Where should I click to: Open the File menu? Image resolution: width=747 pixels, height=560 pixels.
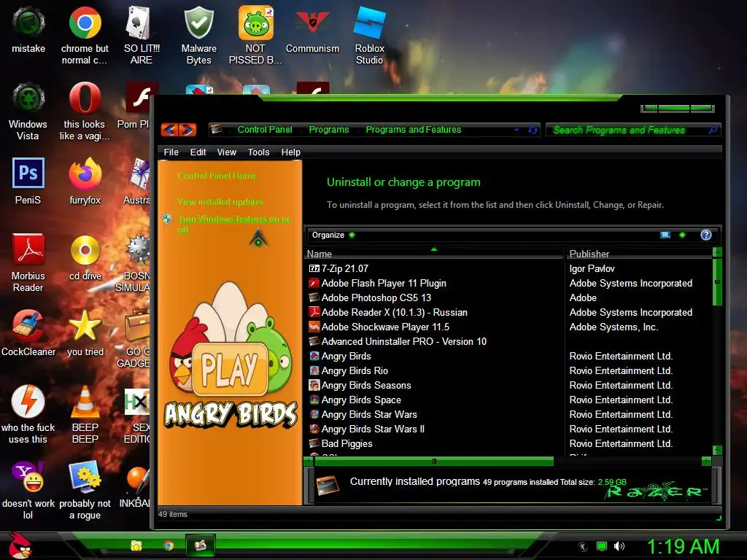click(171, 152)
